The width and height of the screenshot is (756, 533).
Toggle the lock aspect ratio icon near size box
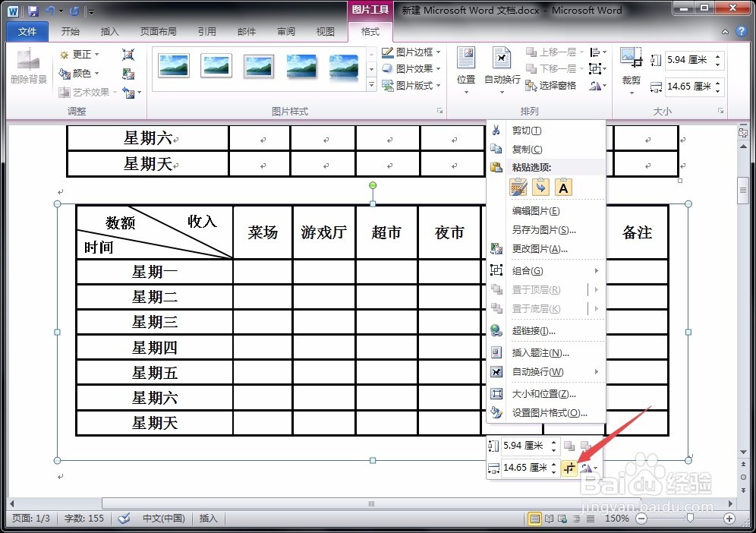click(569, 468)
